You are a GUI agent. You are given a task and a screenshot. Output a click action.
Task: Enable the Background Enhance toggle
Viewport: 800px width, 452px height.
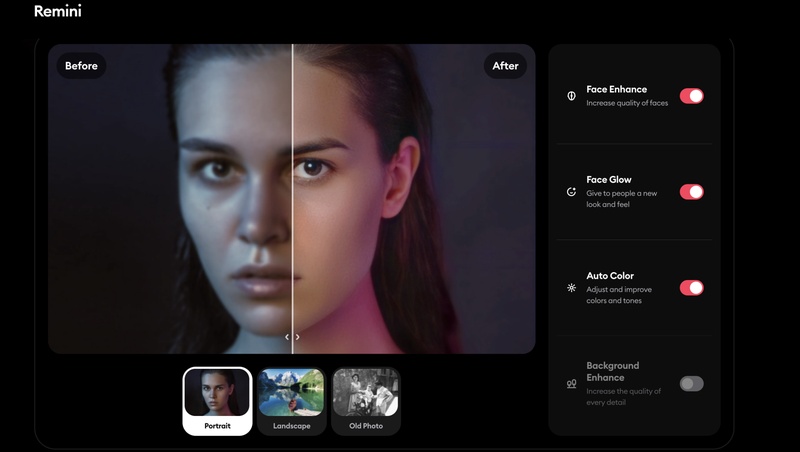coord(691,384)
